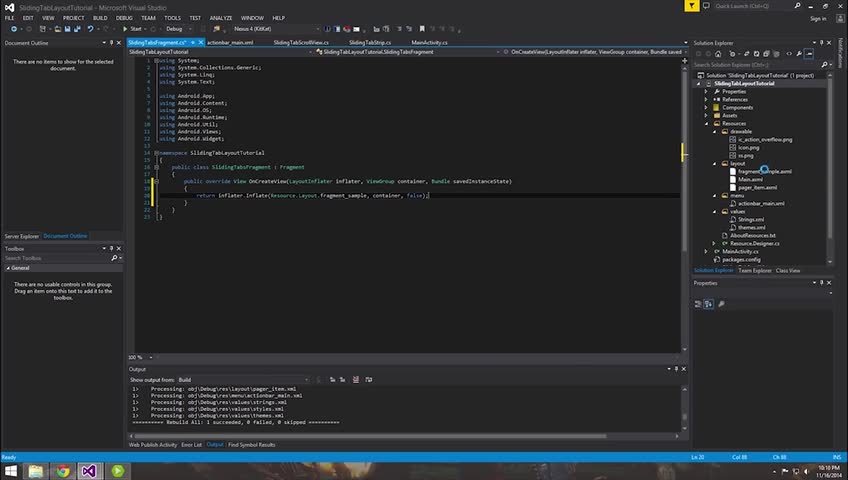Switch to the Error List tab
Viewport: 848px width, 480px height.
[x=191, y=445]
